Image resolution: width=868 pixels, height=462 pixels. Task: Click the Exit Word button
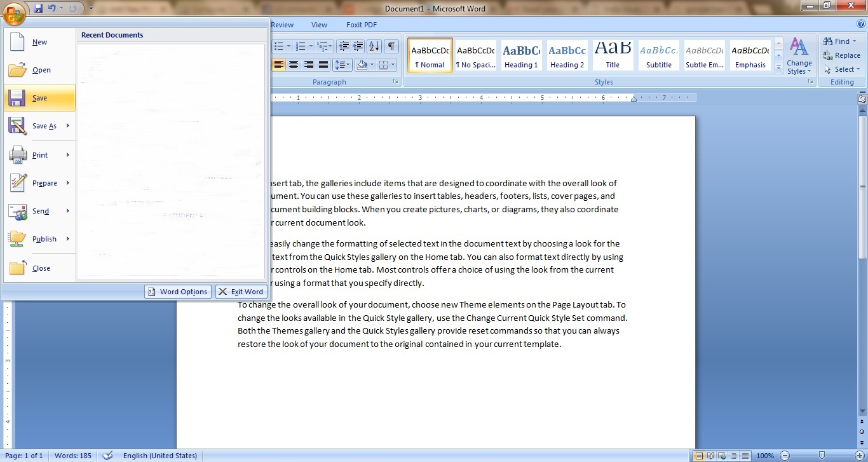241,292
